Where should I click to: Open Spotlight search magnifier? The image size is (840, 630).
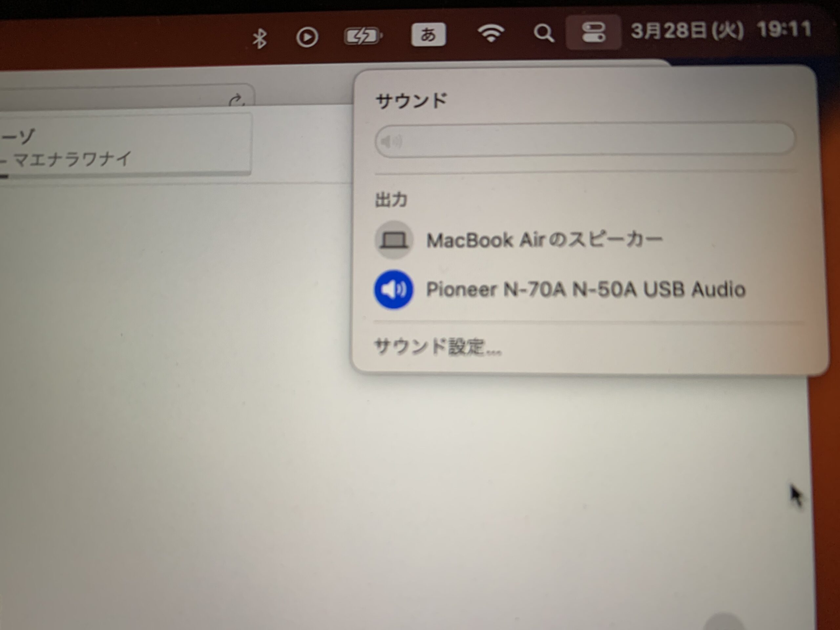(x=543, y=33)
